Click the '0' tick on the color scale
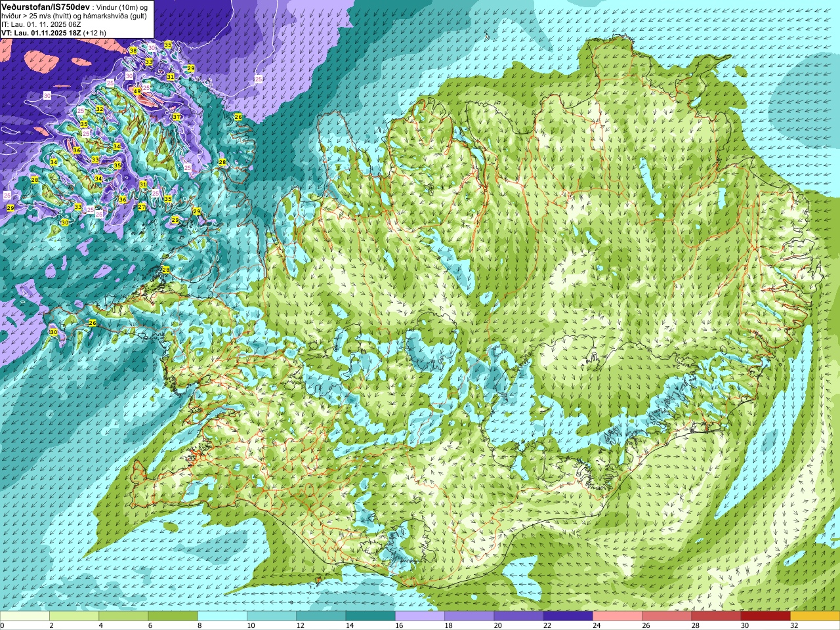This screenshot has width=840, height=630. (3, 625)
